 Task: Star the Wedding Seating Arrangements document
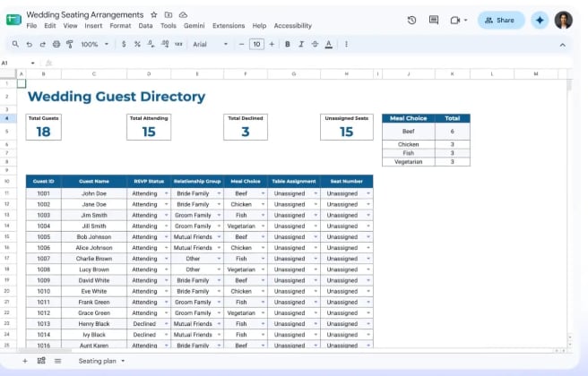point(154,14)
